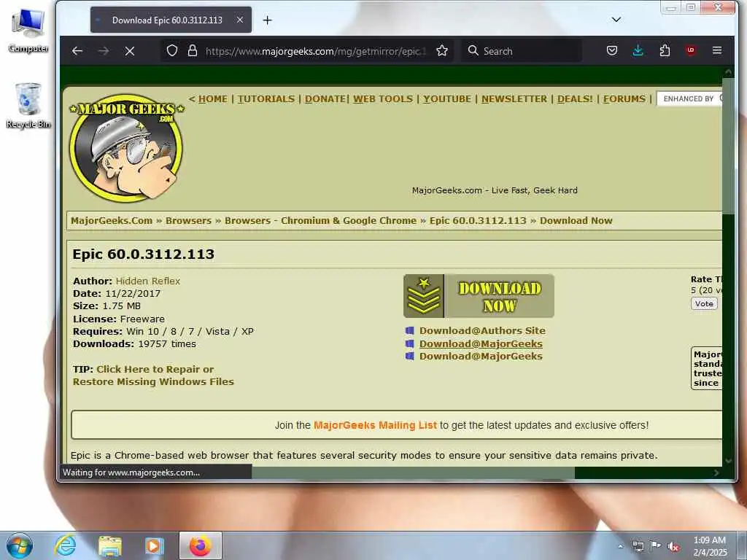
Task: Open the Hidden Reflex author link
Action: pos(148,281)
